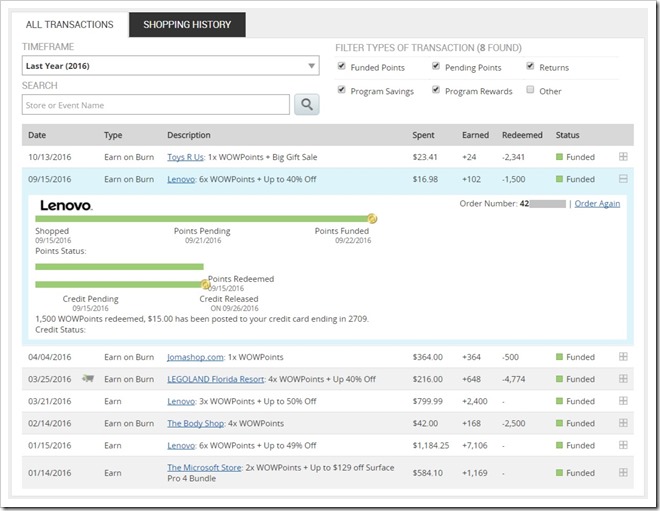Viewport: 660px width, 511px height.
Task: Click the $364.00 spent amount
Action: 428,357
